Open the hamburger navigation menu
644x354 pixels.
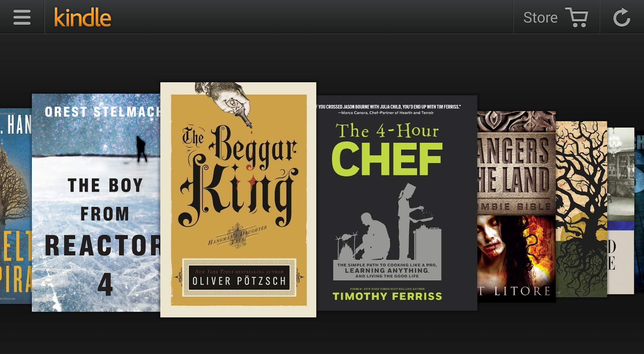22,17
